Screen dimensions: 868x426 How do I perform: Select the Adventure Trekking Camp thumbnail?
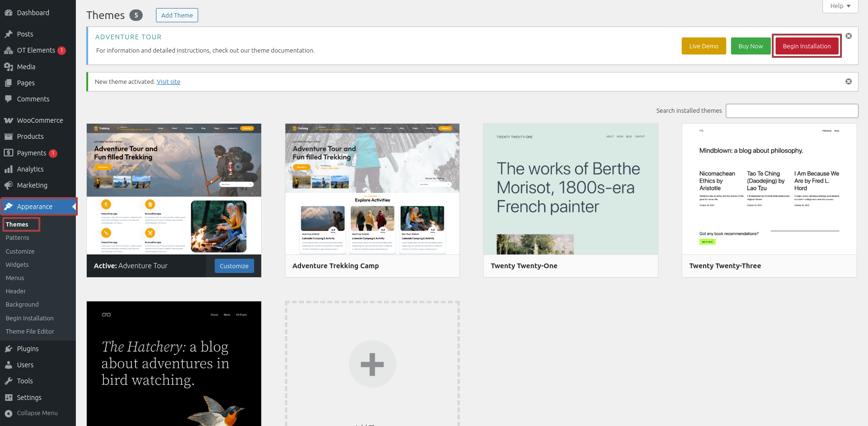372,189
